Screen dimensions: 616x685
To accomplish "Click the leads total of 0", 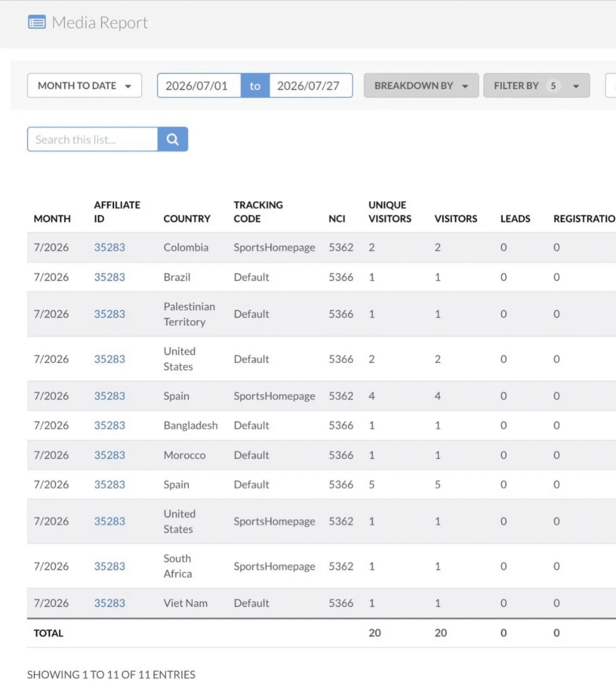I will pos(503,633).
